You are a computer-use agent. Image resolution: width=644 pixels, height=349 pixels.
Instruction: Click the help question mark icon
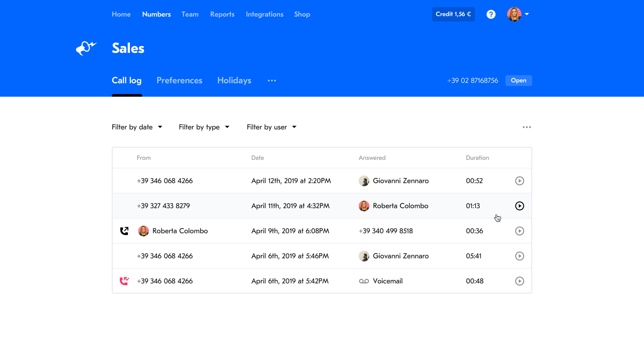(x=491, y=14)
